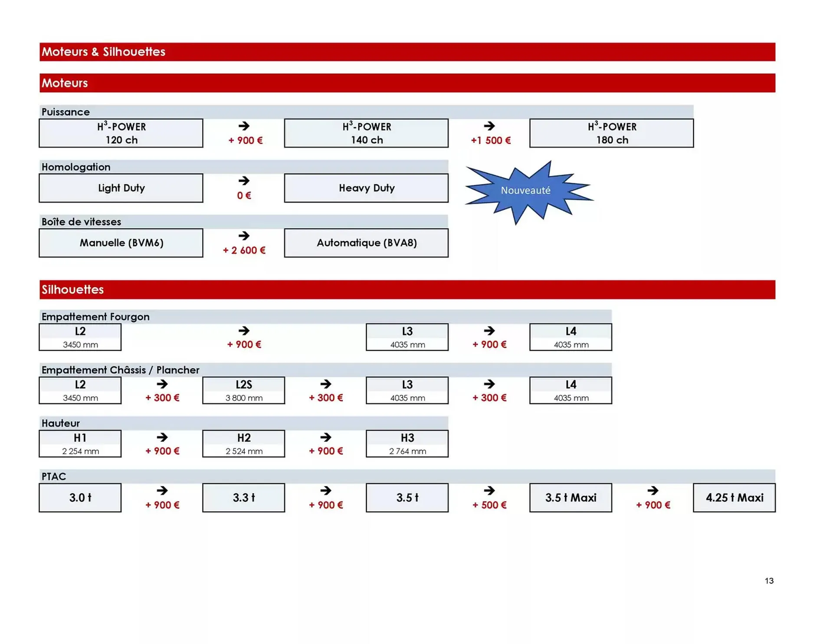
Task: Click page number 13 in the corner
Action: pos(769,581)
